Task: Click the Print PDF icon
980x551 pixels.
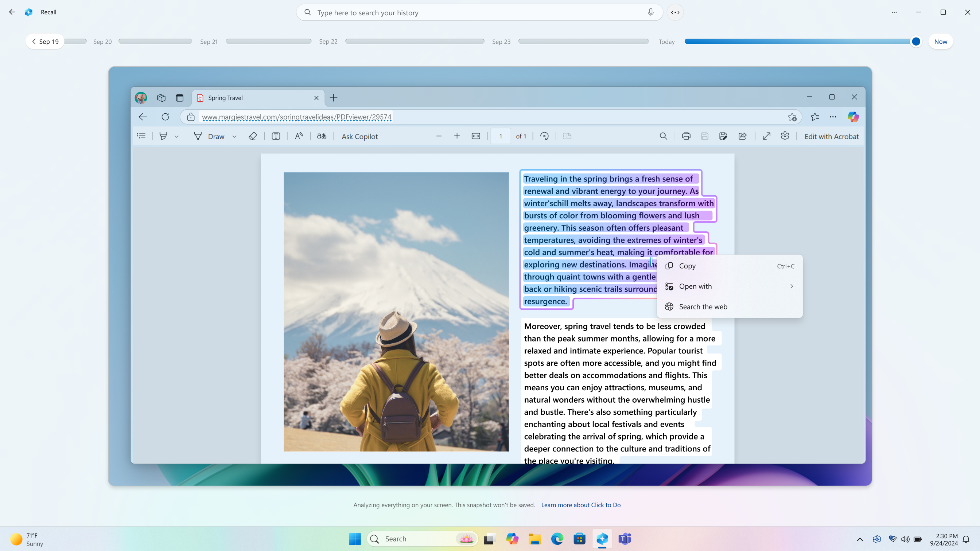Action: (x=687, y=136)
